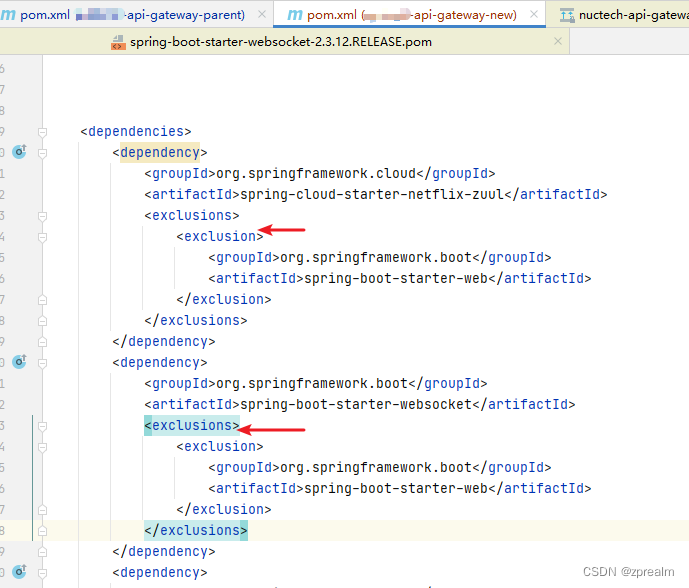Click the first closing exclusions tag
This screenshot has width=689, height=588.
[196, 320]
